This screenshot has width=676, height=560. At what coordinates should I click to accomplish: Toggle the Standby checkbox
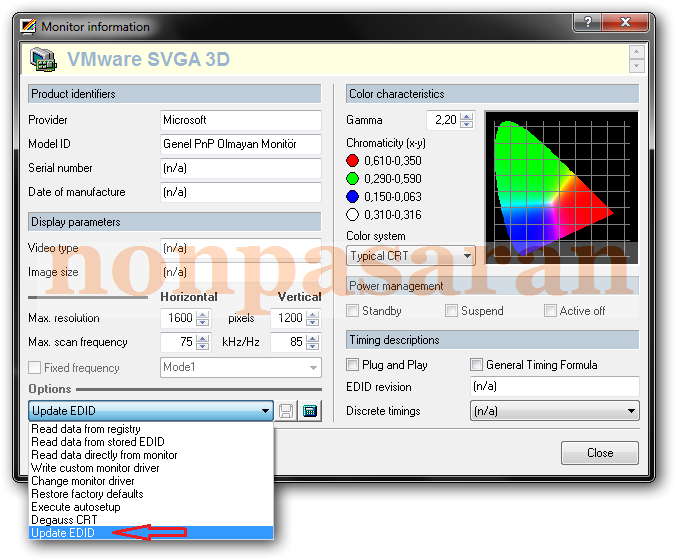click(x=352, y=310)
